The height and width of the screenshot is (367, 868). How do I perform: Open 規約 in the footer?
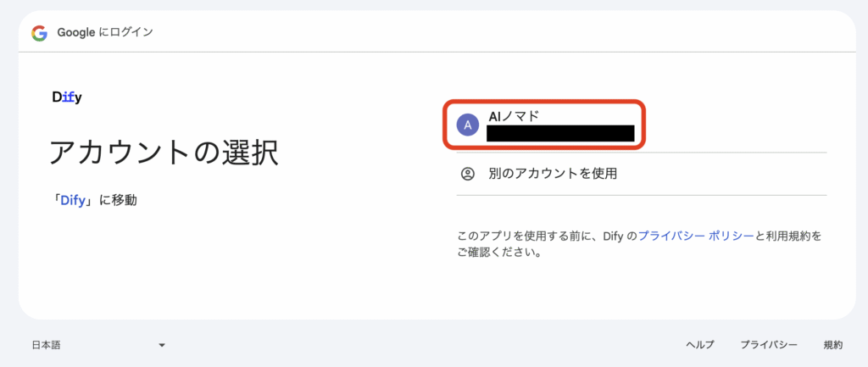[x=833, y=345]
